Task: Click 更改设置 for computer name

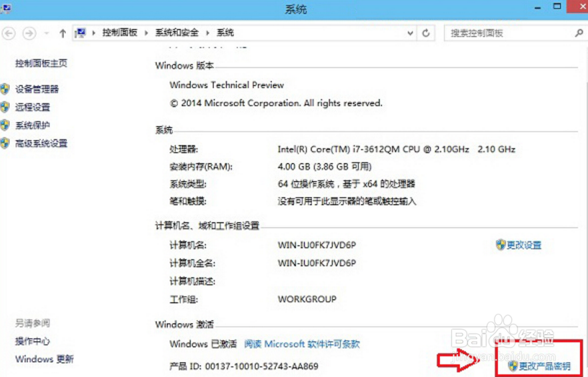Action: [x=524, y=245]
